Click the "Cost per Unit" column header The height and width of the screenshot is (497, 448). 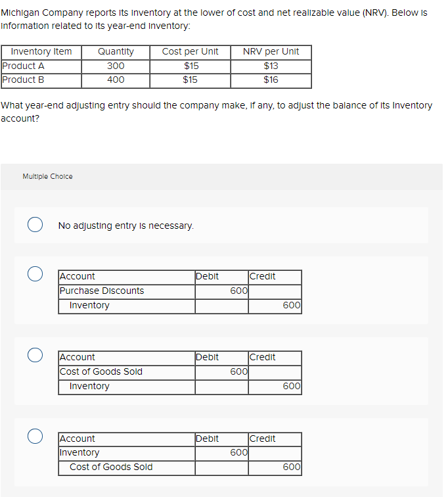(190, 52)
